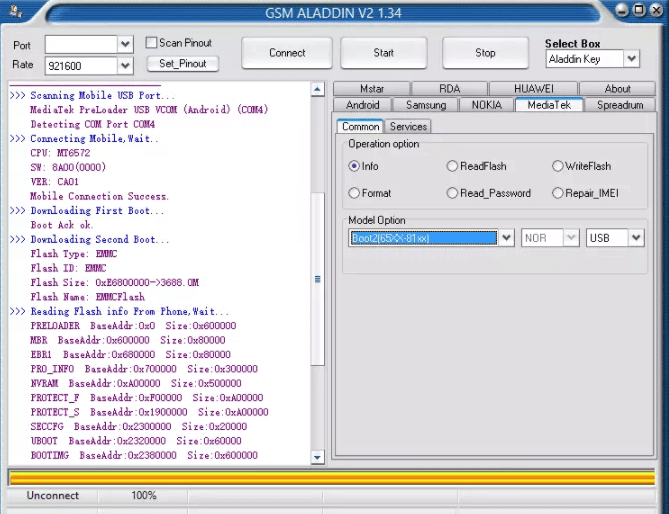669x514 pixels.
Task: Select the Common sub-tab
Action: click(x=360, y=127)
